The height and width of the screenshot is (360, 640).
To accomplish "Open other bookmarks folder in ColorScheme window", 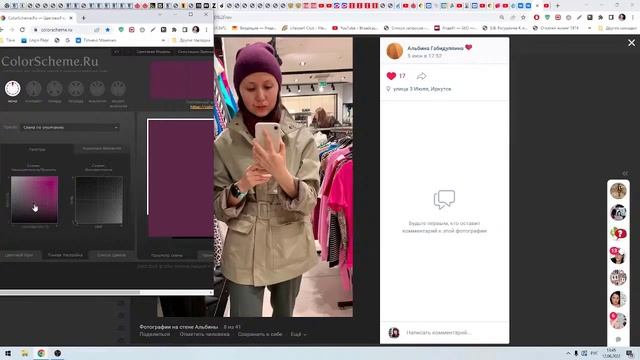I will pyautogui.click(x=191, y=40).
